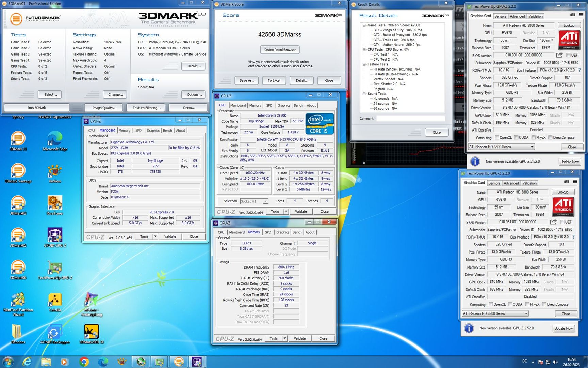Collapse the Sound Tests tree node in Result Details
The width and height of the screenshot is (588, 368).
(364, 94)
